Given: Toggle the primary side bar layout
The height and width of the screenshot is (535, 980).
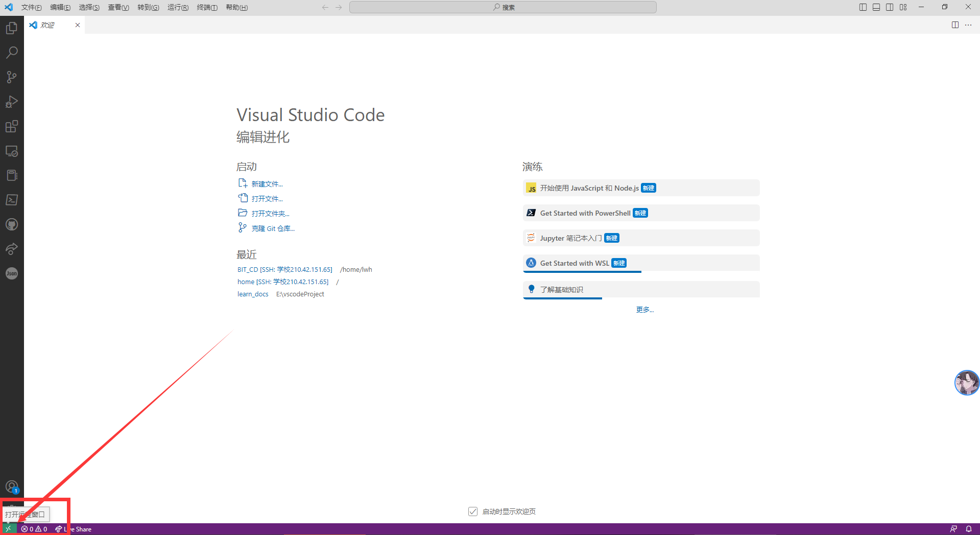Looking at the screenshot, I should [x=863, y=7].
